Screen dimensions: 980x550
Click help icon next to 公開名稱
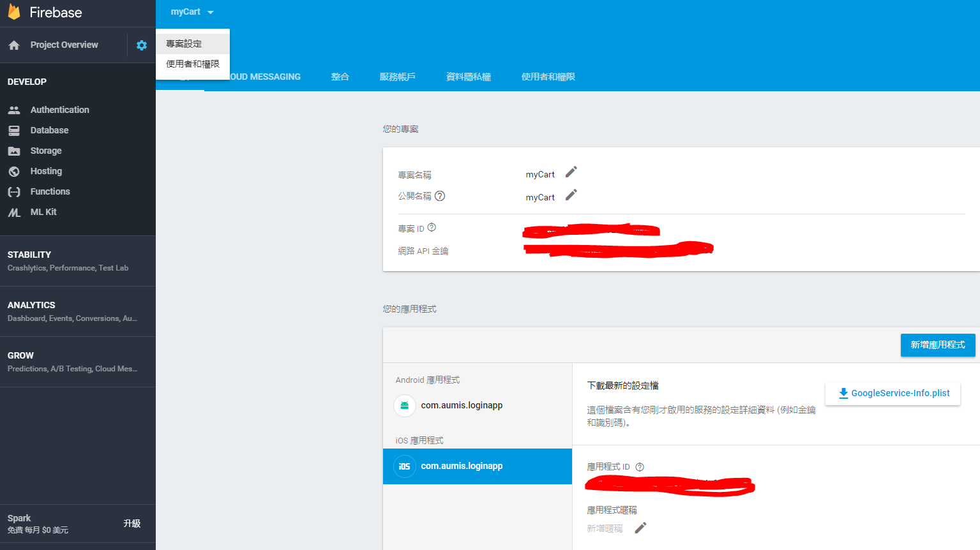pos(440,196)
